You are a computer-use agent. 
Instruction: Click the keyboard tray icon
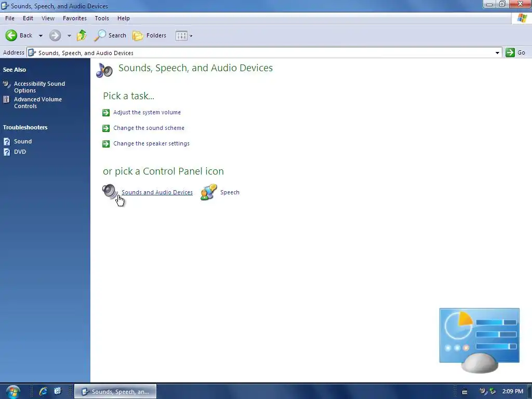pyautogui.click(x=465, y=392)
